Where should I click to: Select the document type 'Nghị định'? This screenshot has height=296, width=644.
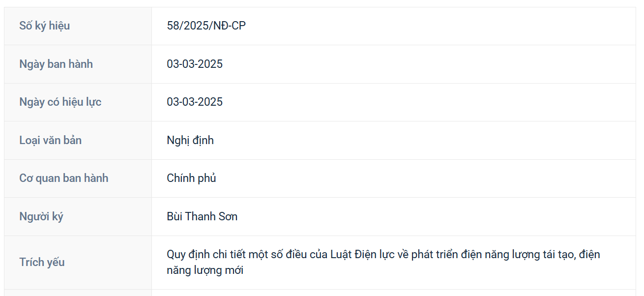(x=190, y=140)
